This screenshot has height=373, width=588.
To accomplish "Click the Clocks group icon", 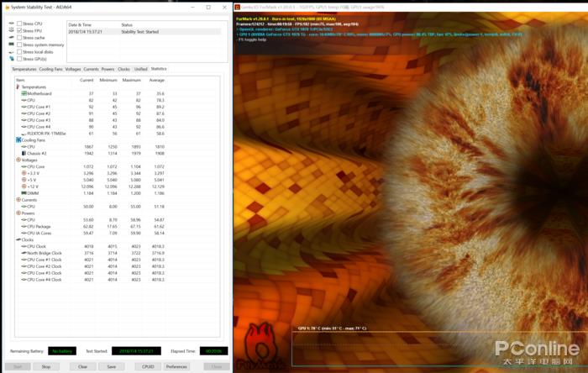I will [18, 239].
